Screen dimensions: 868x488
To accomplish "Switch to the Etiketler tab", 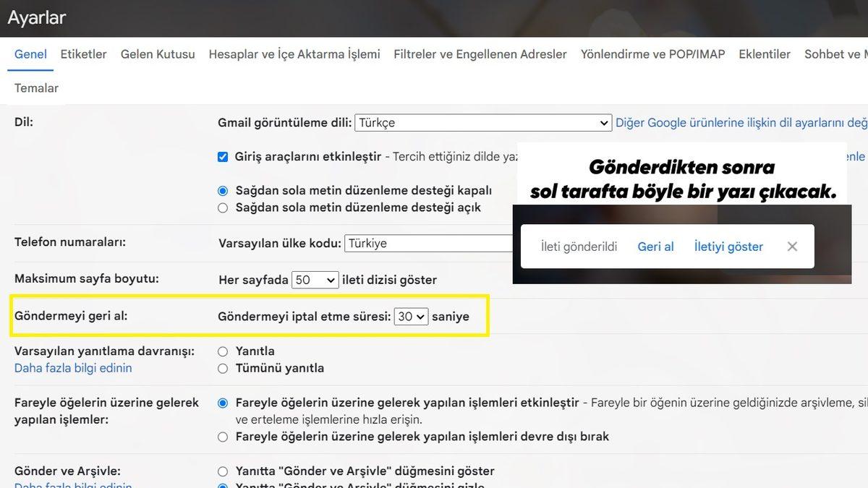I will point(83,53).
